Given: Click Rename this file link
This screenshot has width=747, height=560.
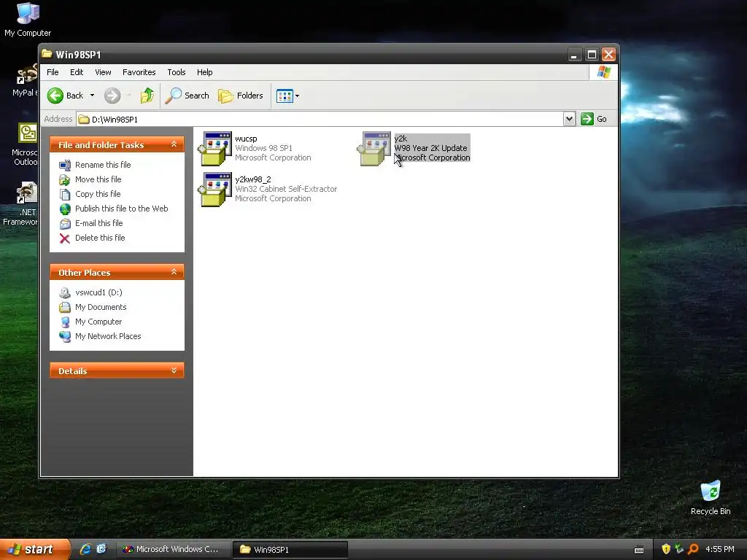Looking at the screenshot, I should 103,165.
